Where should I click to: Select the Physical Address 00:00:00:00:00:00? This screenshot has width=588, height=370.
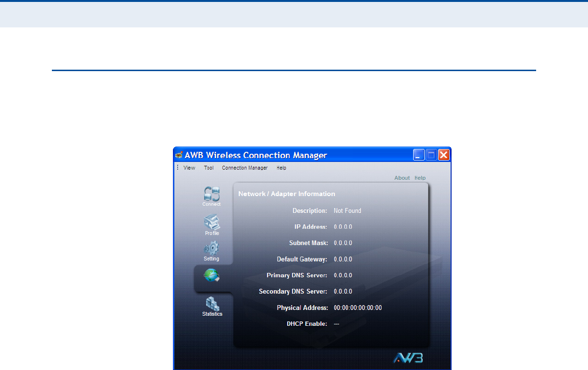358,308
